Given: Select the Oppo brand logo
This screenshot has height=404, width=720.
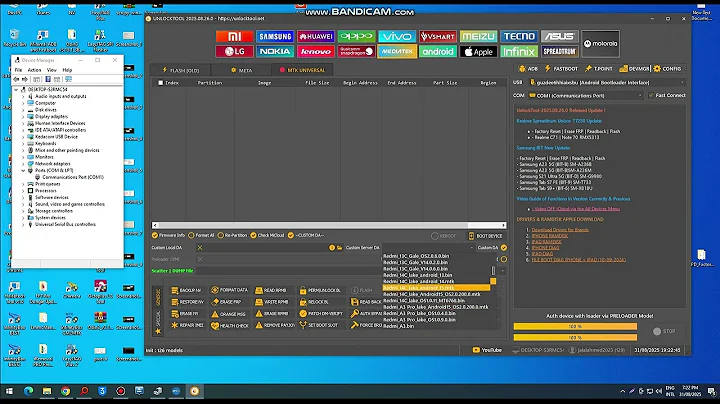Looking at the screenshot, I should coord(356,36).
